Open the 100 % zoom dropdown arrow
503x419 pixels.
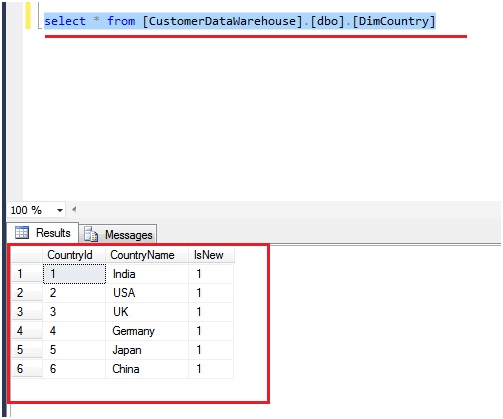(x=60, y=210)
